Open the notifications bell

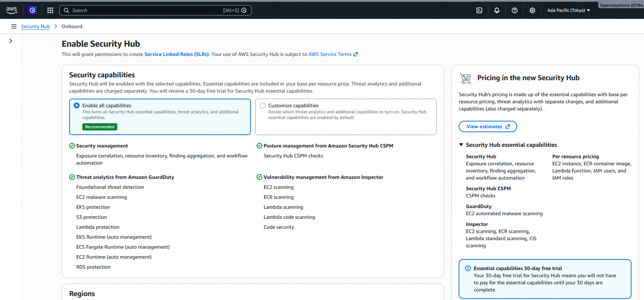click(497, 10)
